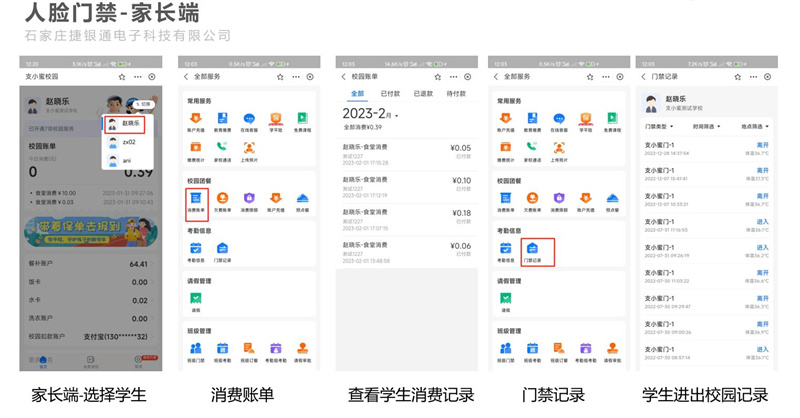Screen dimensions: 800x418
Task: Open 请假审批 on 门禁记录 captioned screen
Action: (612, 352)
